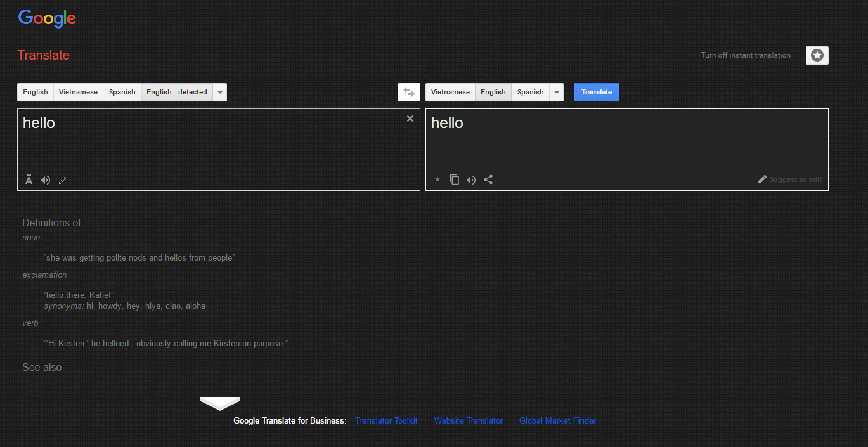This screenshot has width=868, height=447.
Task: Click the synonym hiya
Action: pyautogui.click(x=153, y=306)
